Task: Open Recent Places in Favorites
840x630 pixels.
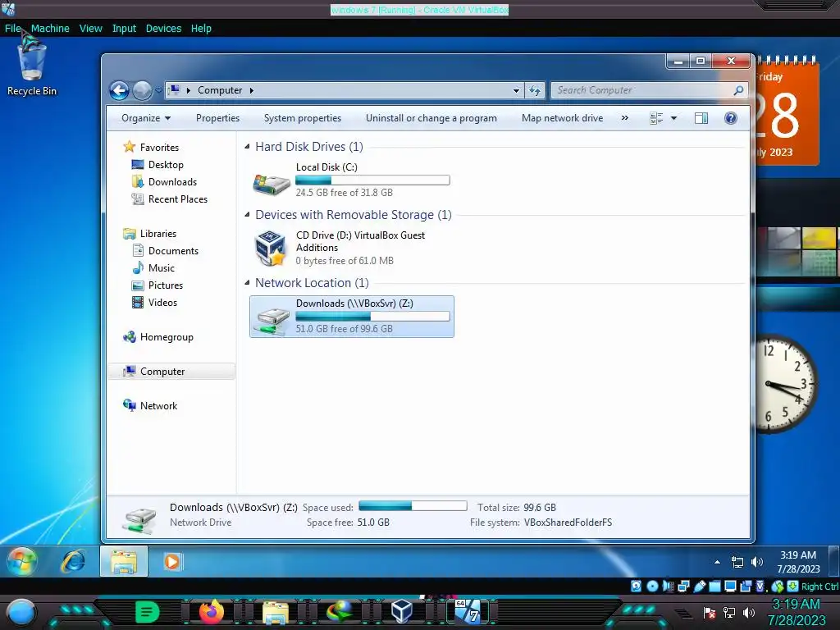Action: pyautogui.click(x=178, y=199)
